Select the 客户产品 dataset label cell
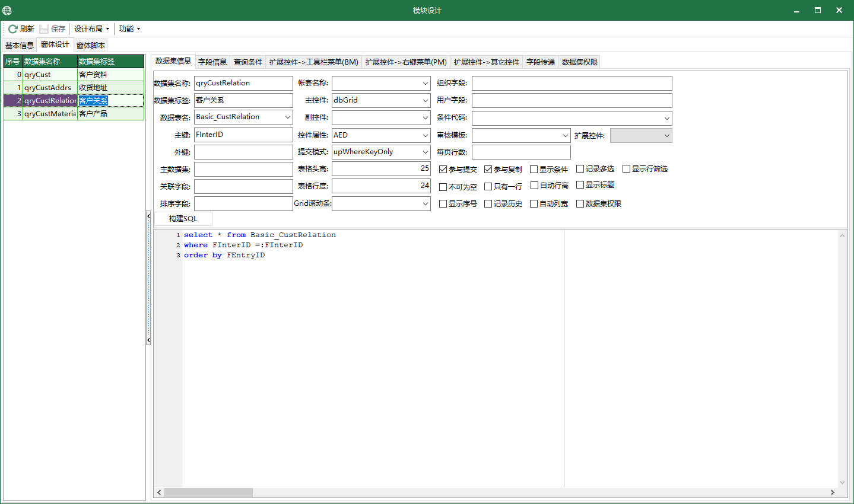The width and height of the screenshot is (854, 504). click(110, 114)
